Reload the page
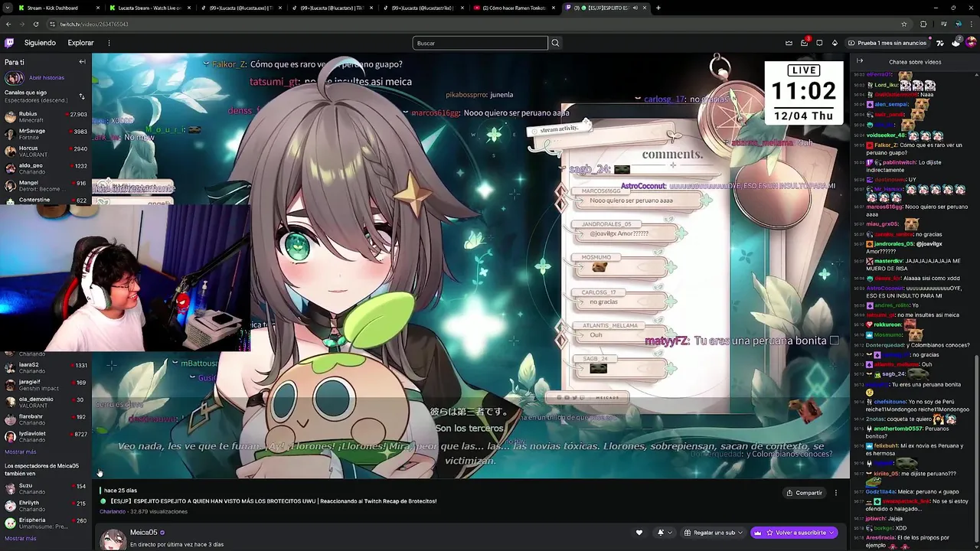 (36, 24)
